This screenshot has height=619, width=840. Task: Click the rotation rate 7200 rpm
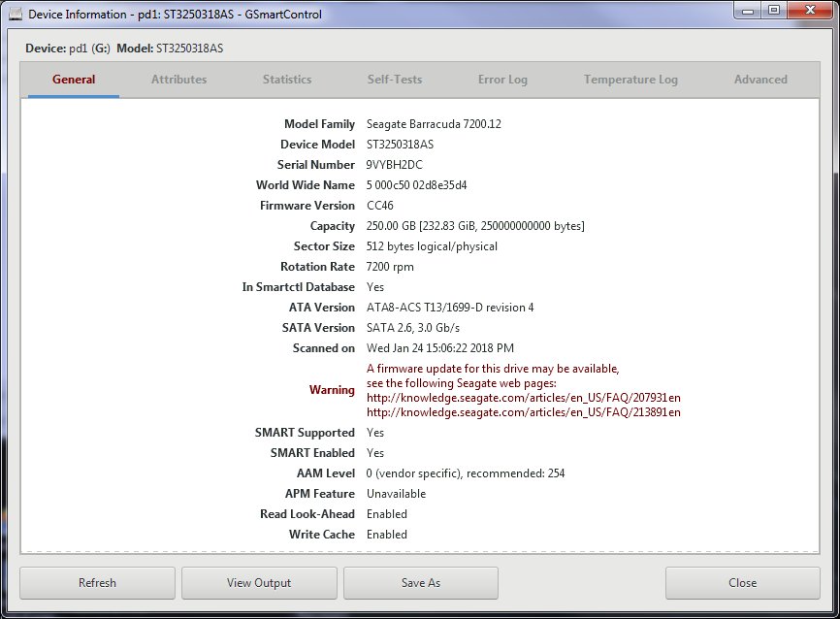[390, 267]
